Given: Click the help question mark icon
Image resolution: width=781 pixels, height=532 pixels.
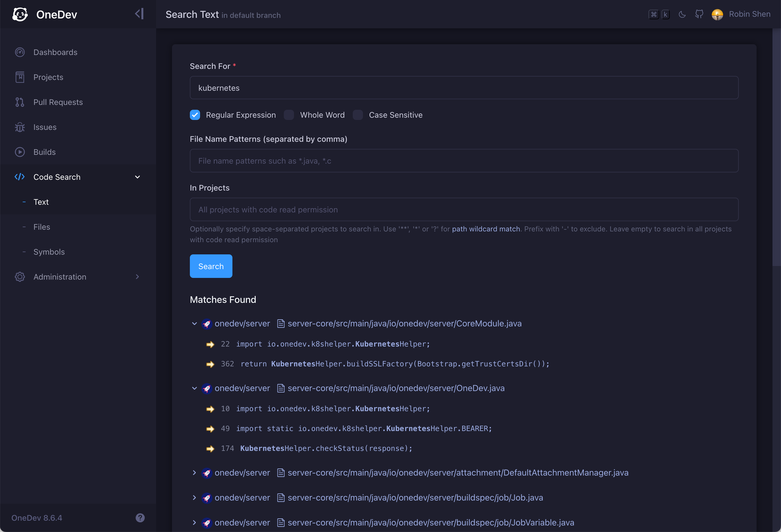Looking at the screenshot, I should coord(140,518).
